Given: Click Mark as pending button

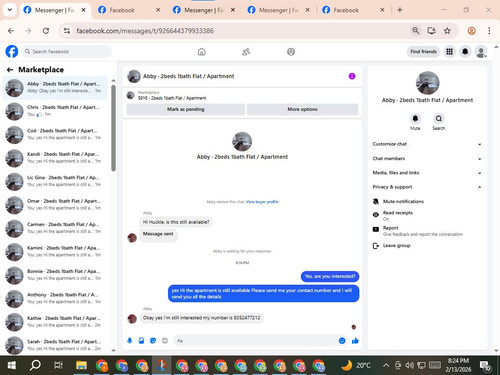Looking at the screenshot, I should click(186, 109).
